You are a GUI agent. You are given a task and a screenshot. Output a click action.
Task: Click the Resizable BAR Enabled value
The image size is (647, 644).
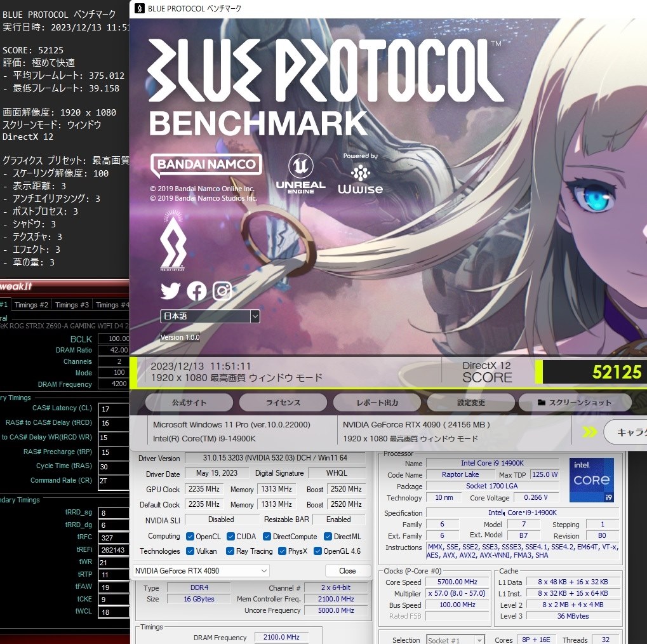coord(338,520)
